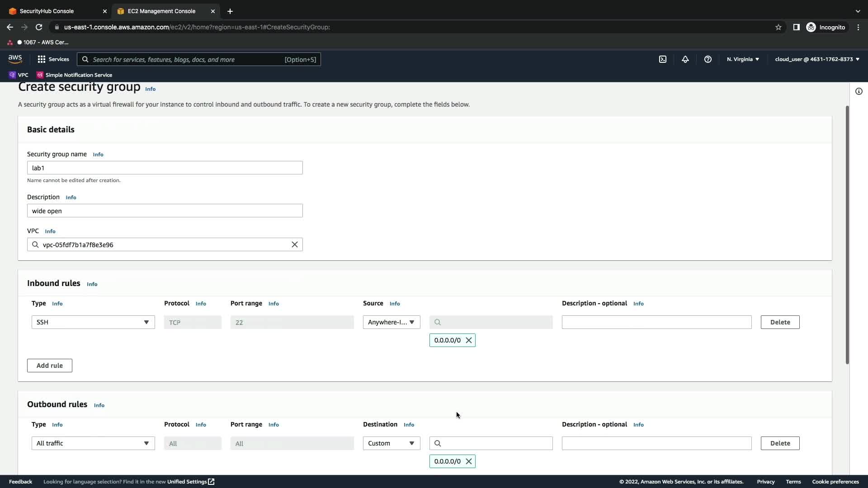
Task: Open the VPC favorites shortcut
Action: click(x=19, y=75)
